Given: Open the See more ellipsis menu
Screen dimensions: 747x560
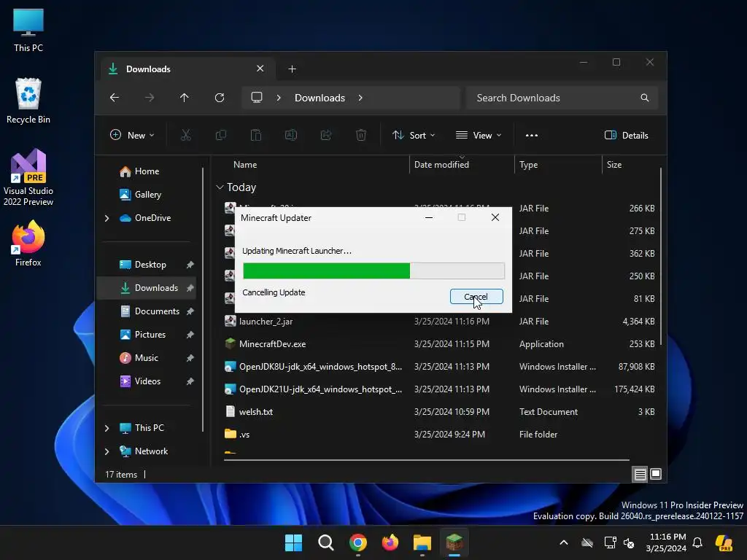Looking at the screenshot, I should tap(532, 135).
